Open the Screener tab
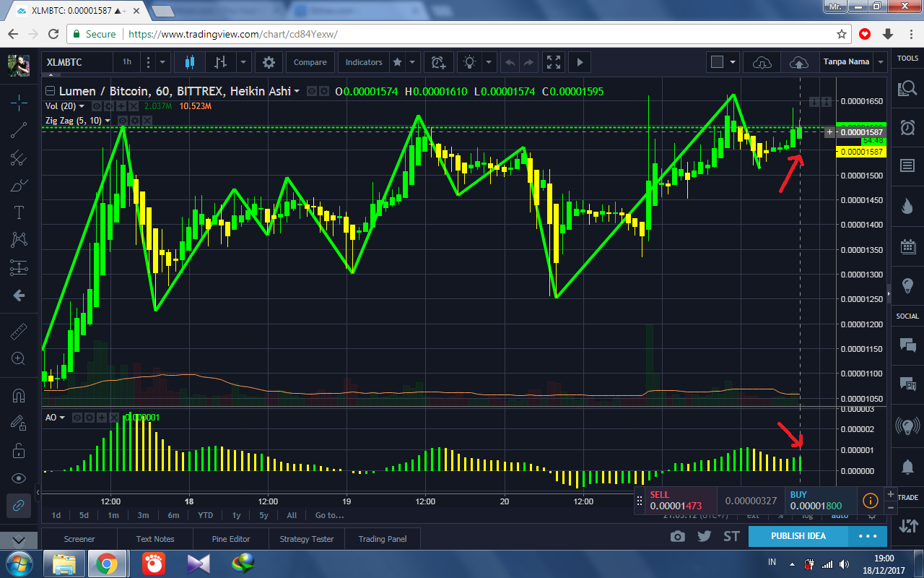Viewport: 924px width, 578px height. point(79,538)
